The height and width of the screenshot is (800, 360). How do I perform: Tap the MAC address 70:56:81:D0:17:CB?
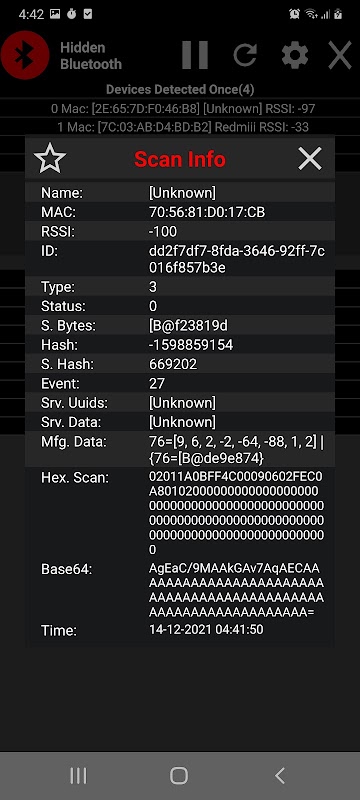[x=207, y=212]
